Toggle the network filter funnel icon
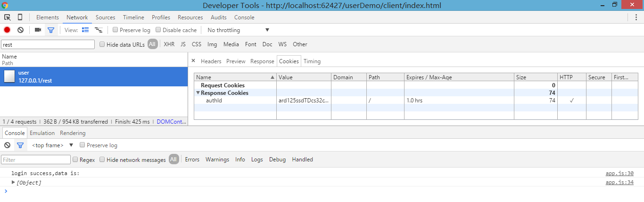 pos(51,30)
